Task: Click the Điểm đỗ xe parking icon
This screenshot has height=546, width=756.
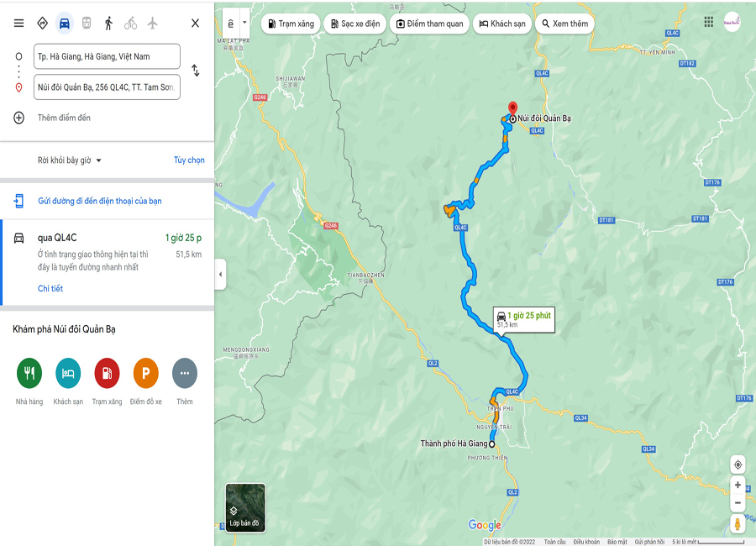Action: pos(145,373)
